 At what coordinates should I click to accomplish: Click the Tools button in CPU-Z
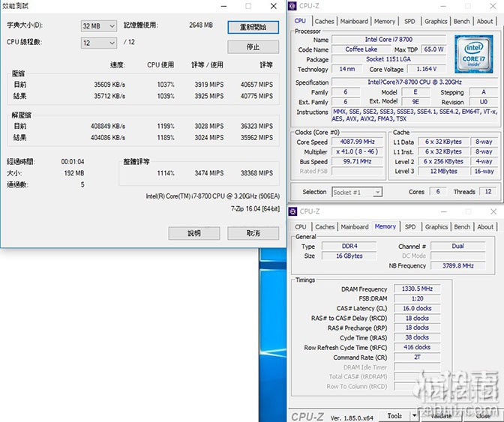pos(394,415)
